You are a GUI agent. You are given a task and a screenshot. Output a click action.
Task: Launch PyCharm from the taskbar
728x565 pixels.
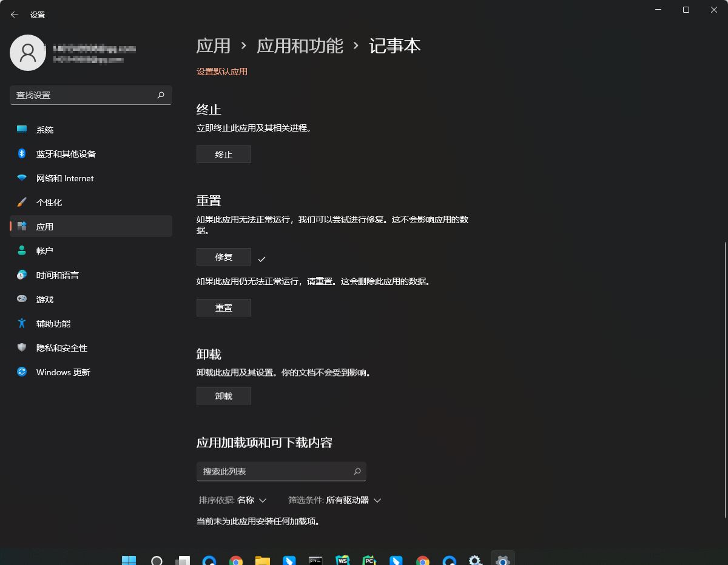369,559
